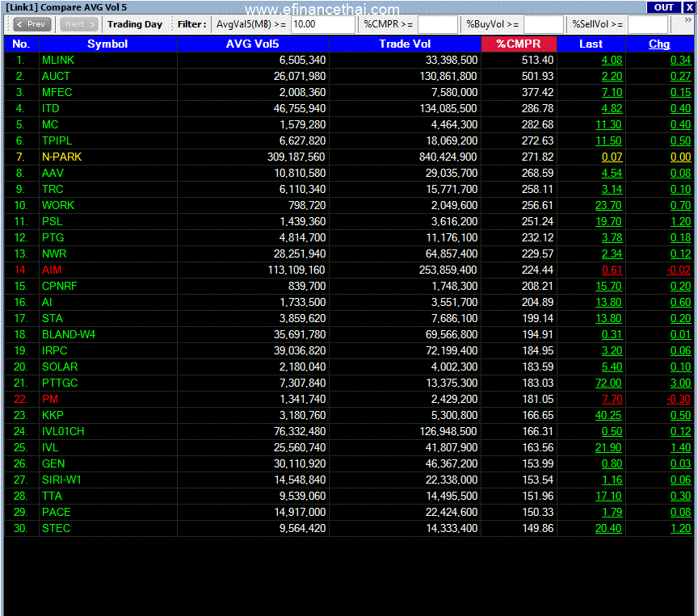This screenshot has height=616, width=698.
Task: Sort by the AVG Vol5 column header
Action: [x=253, y=44]
